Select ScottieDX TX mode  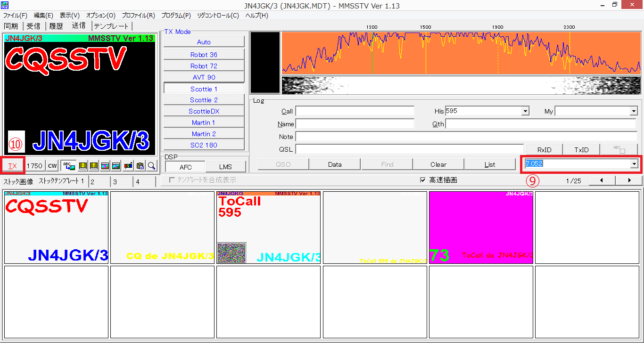pyautogui.click(x=204, y=111)
